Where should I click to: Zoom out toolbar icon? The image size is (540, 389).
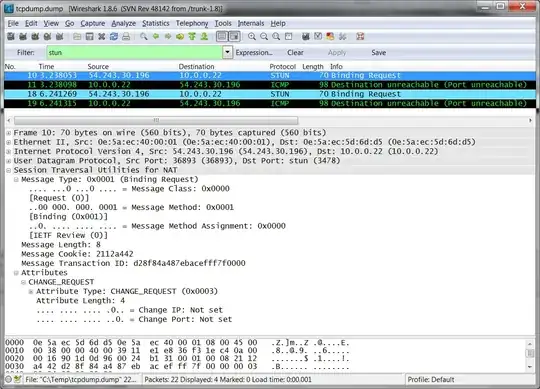coord(264,36)
